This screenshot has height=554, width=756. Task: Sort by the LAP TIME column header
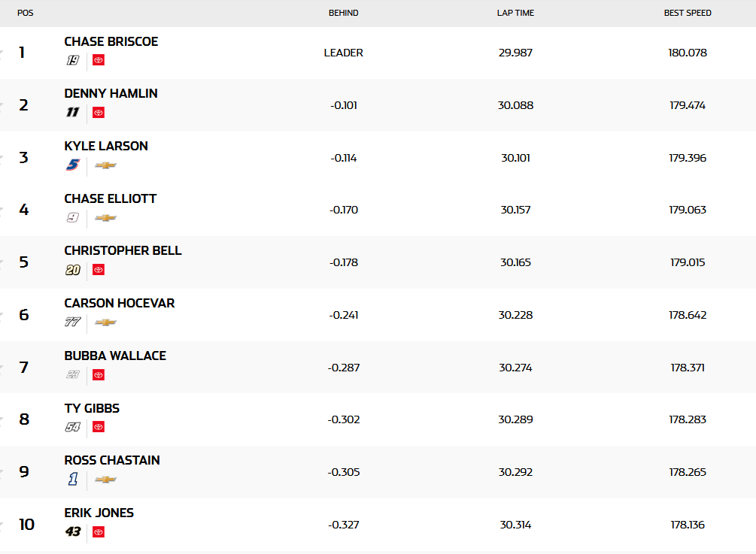pos(515,13)
